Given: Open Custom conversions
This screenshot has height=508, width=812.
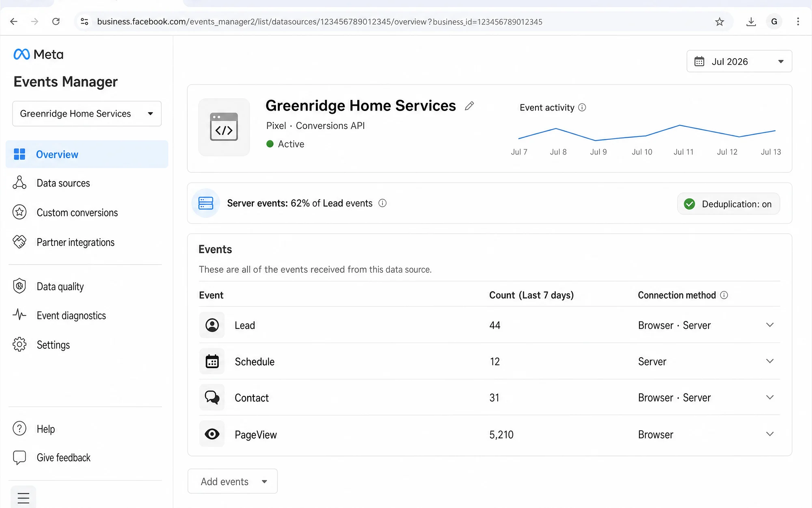Looking at the screenshot, I should coord(77,213).
